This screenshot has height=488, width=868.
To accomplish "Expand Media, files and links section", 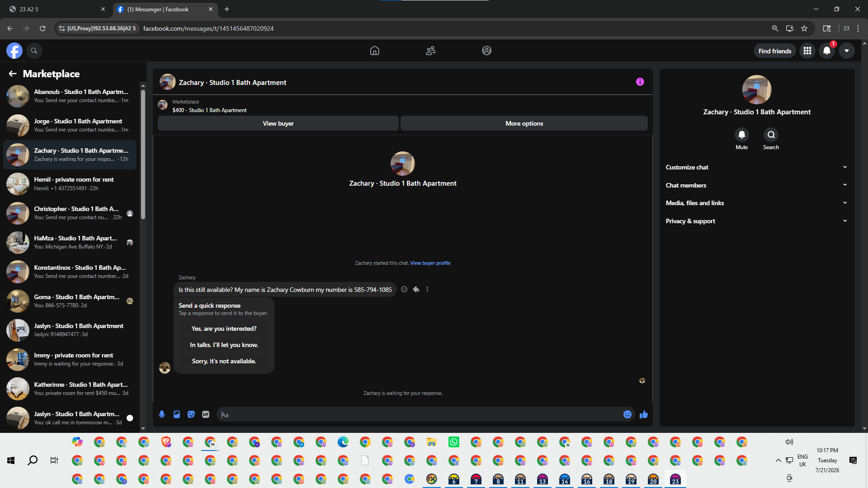I will pos(756,203).
